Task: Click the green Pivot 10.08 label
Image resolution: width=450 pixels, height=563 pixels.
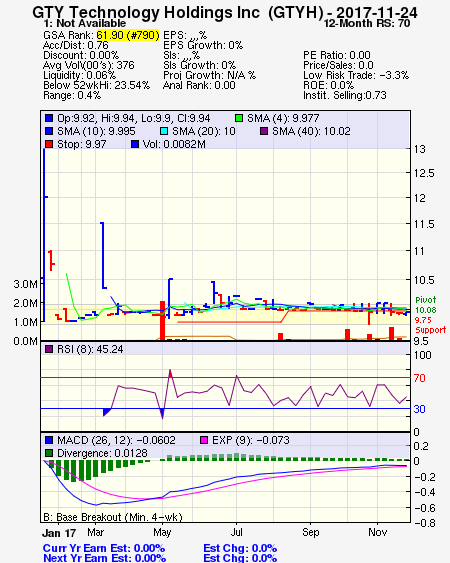Action: click(x=426, y=305)
